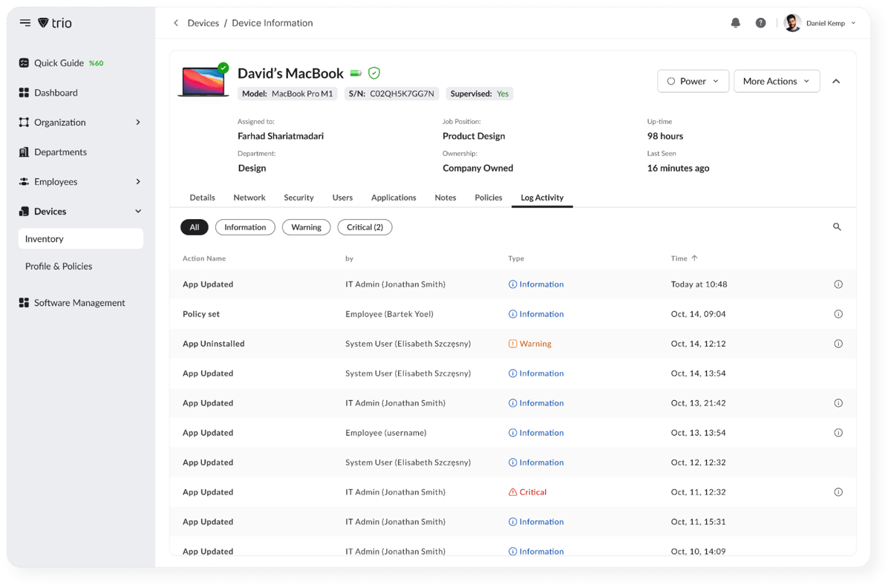This screenshot has height=588, width=891.
Task: Collapse device header with the up chevron
Action: click(x=836, y=81)
